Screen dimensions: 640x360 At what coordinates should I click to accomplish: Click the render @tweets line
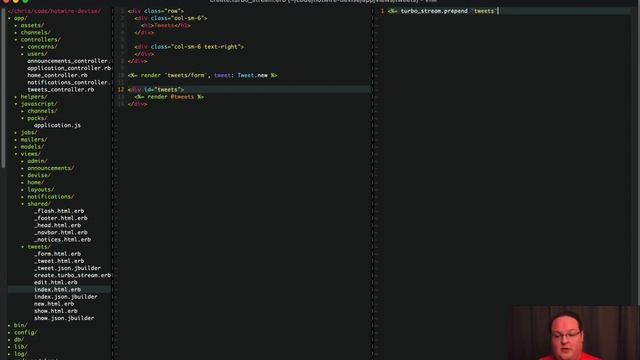point(169,97)
